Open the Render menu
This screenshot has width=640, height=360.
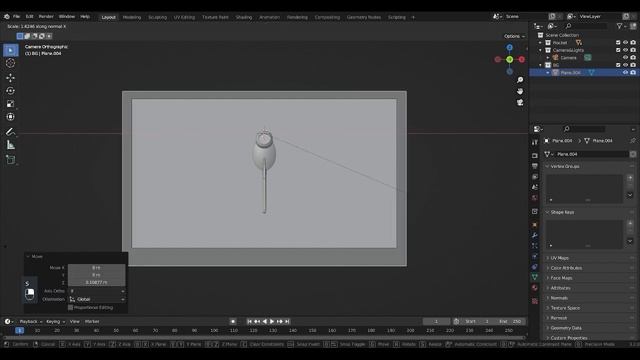46,17
